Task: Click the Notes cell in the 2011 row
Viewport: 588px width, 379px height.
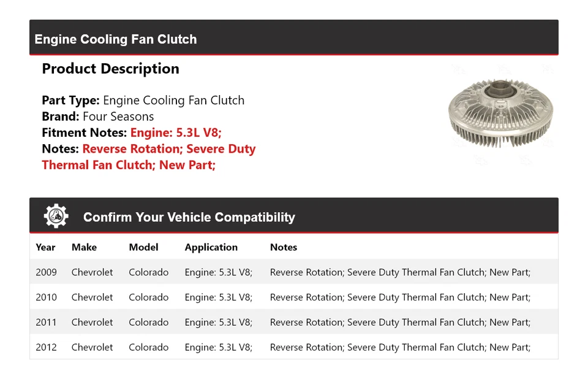Action: tap(400, 322)
